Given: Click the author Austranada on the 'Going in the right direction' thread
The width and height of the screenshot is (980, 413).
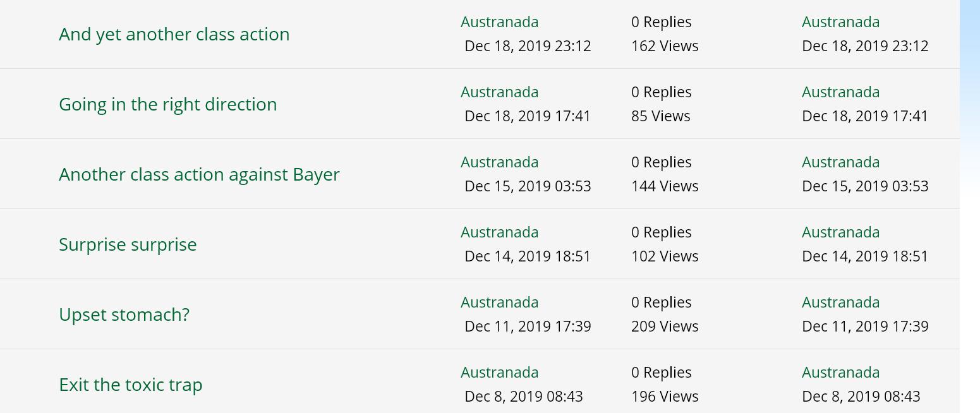Looking at the screenshot, I should pos(499,92).
